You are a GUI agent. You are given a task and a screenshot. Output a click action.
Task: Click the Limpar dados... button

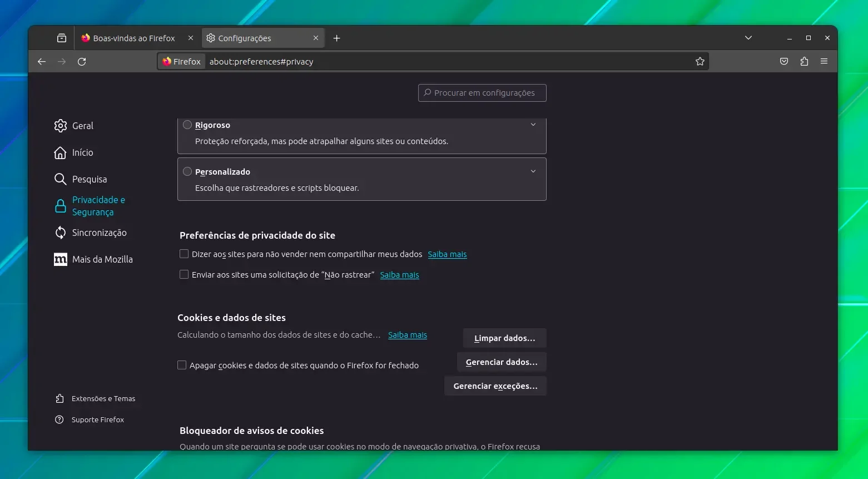click(x=505, y=338)
